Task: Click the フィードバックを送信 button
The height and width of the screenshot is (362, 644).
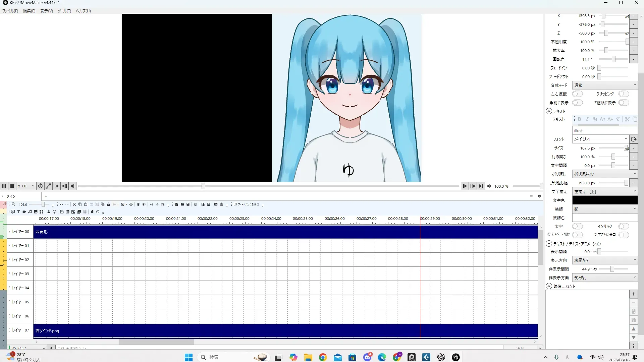Action: pos(247,204)
